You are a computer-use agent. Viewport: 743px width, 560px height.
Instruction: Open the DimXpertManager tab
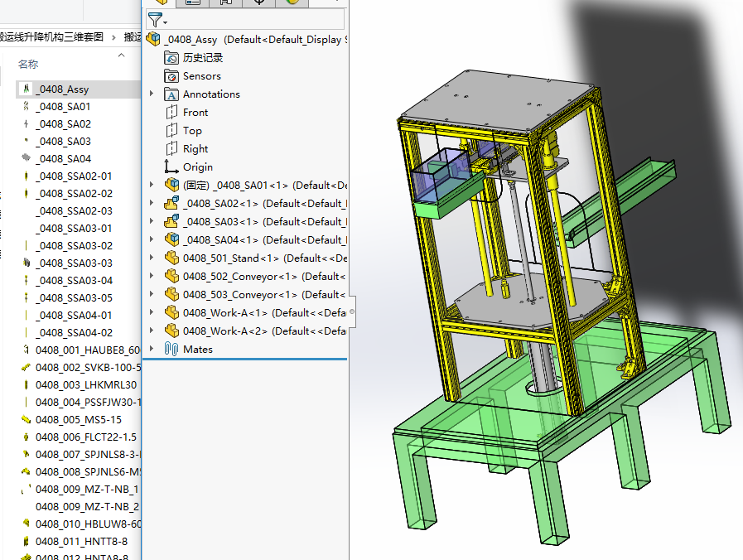(x=259, y=2)
